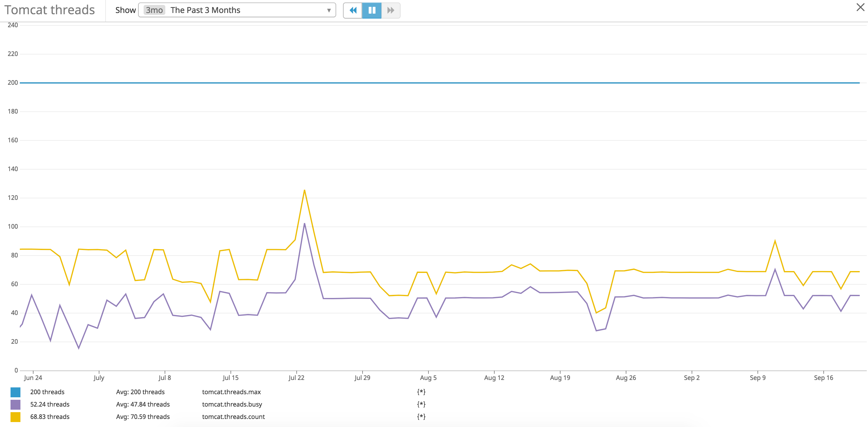
Task: Toggle visibility of the 200 threads series
Action: coord(47,392)
